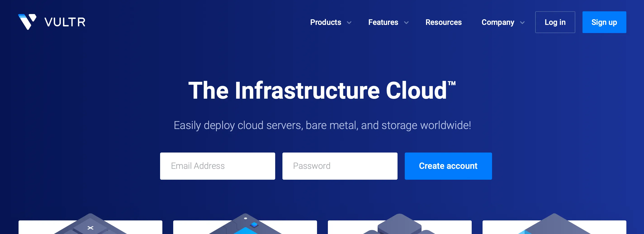Click the VULTR wordmark text

[x=65, y=22]
